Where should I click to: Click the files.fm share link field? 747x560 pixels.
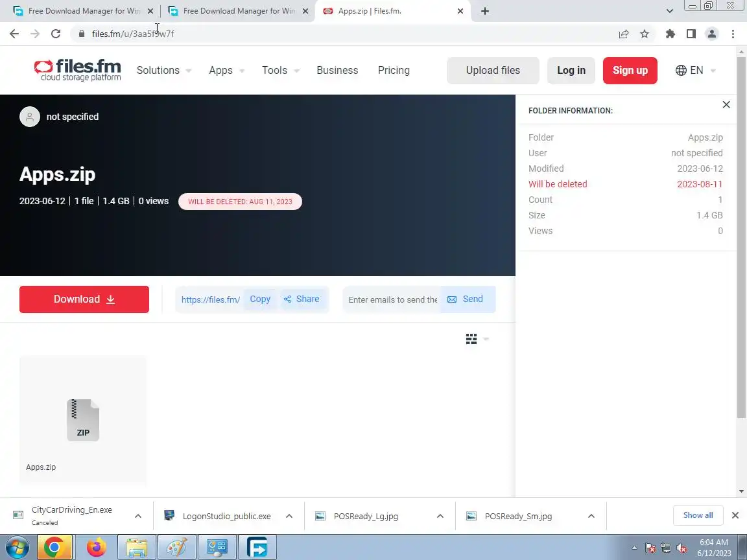pos(211,299)
